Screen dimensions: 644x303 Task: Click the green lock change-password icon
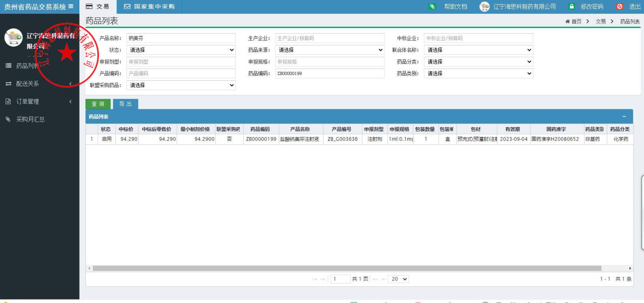point(572,7)
